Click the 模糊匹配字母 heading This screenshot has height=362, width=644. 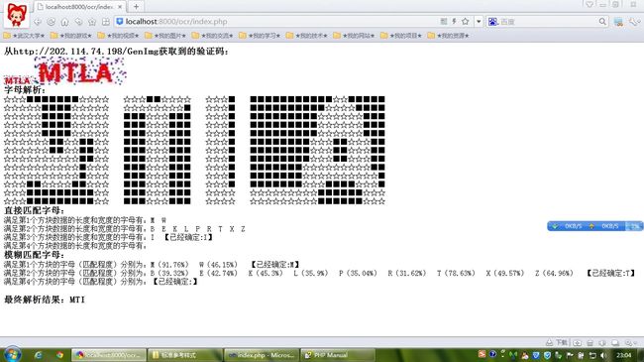point(34,255)
